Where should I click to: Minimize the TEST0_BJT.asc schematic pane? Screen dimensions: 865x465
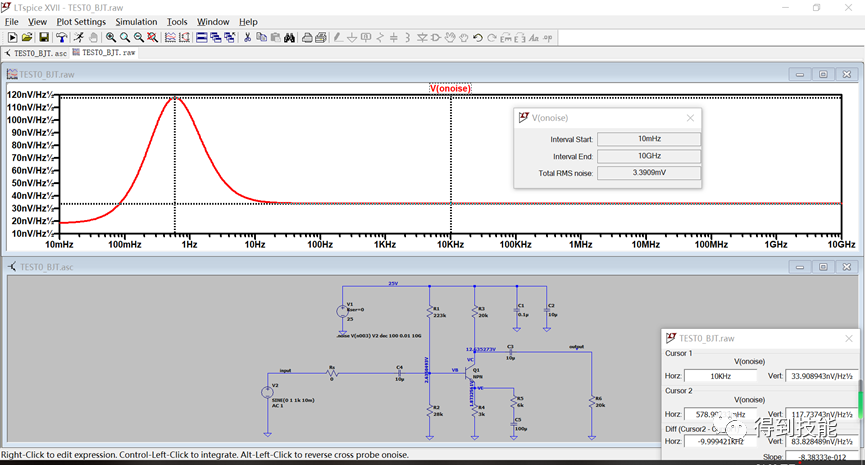coord(799,267)
